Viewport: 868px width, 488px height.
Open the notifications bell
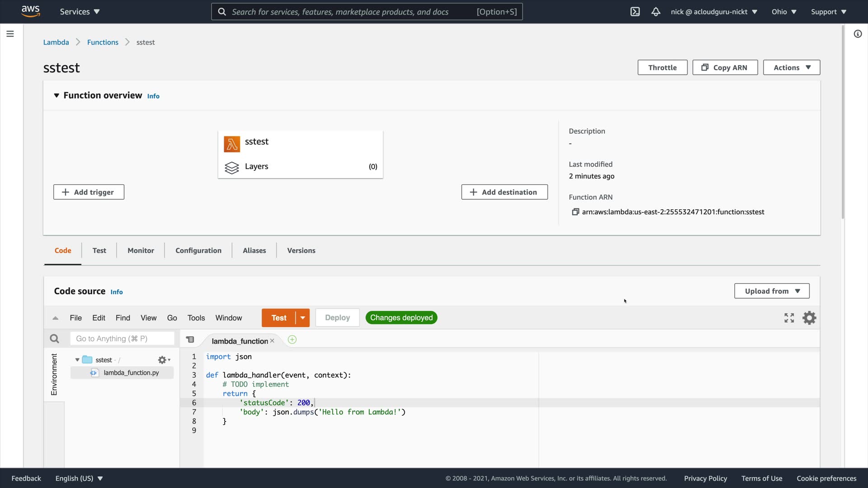656,12
